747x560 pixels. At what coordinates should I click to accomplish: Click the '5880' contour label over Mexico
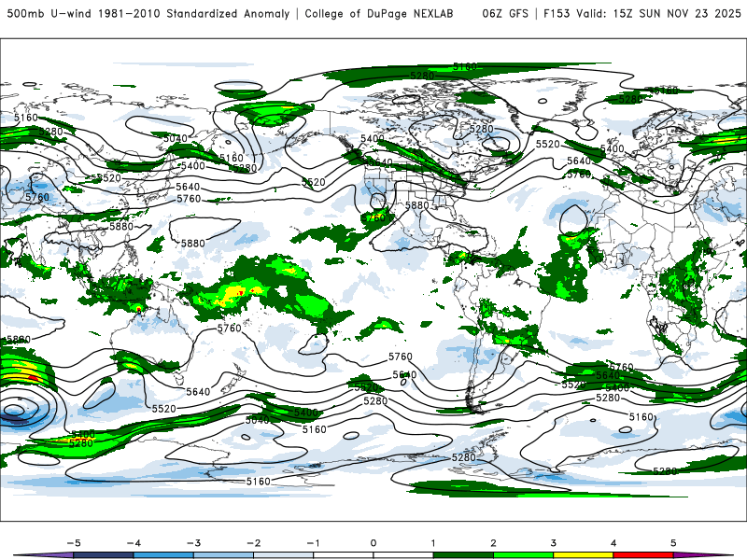(x=416, y=205)
